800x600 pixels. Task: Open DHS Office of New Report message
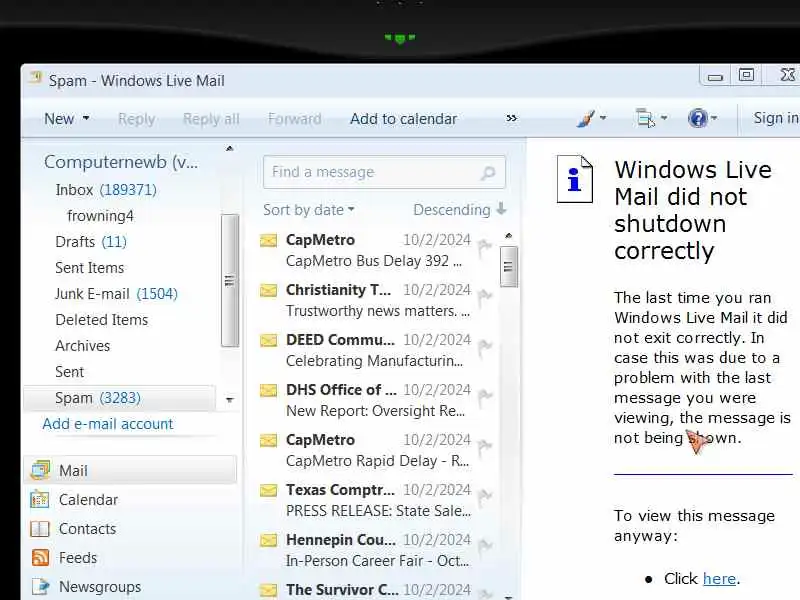378,401
